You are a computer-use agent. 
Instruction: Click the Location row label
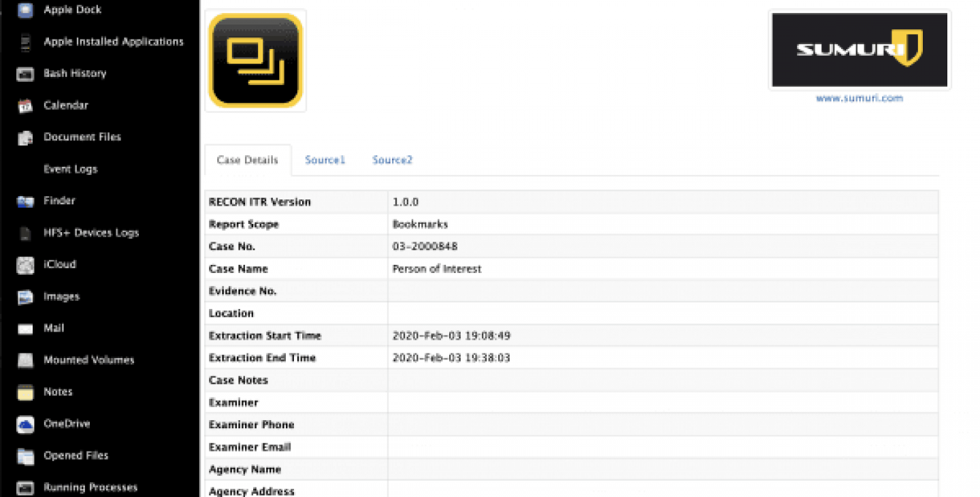click(x=231, y=314)
